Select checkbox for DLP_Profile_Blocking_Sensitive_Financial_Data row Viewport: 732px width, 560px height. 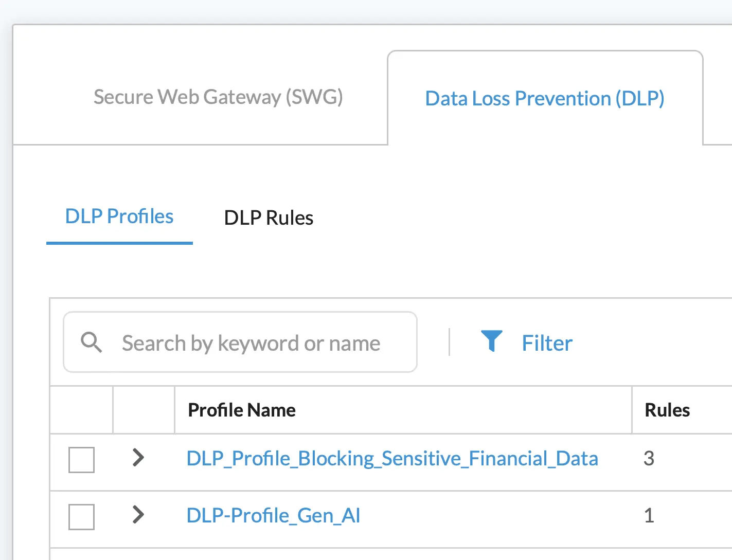[x=81, y=460]
